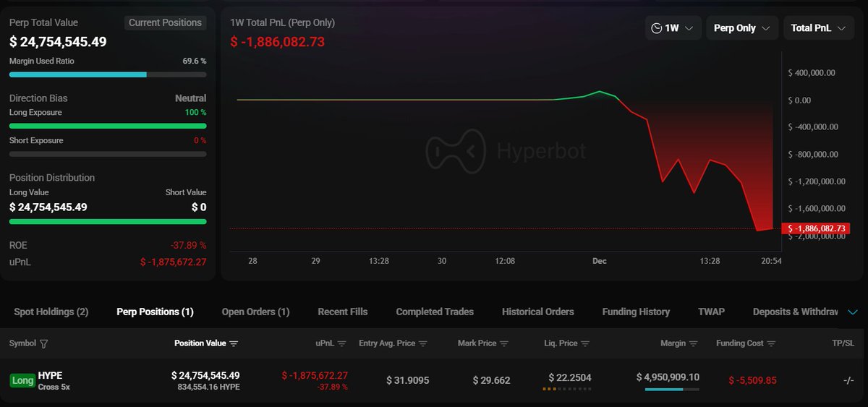
Task: Click the HYPE margin usage bar
Action: [x=672, y=390]
